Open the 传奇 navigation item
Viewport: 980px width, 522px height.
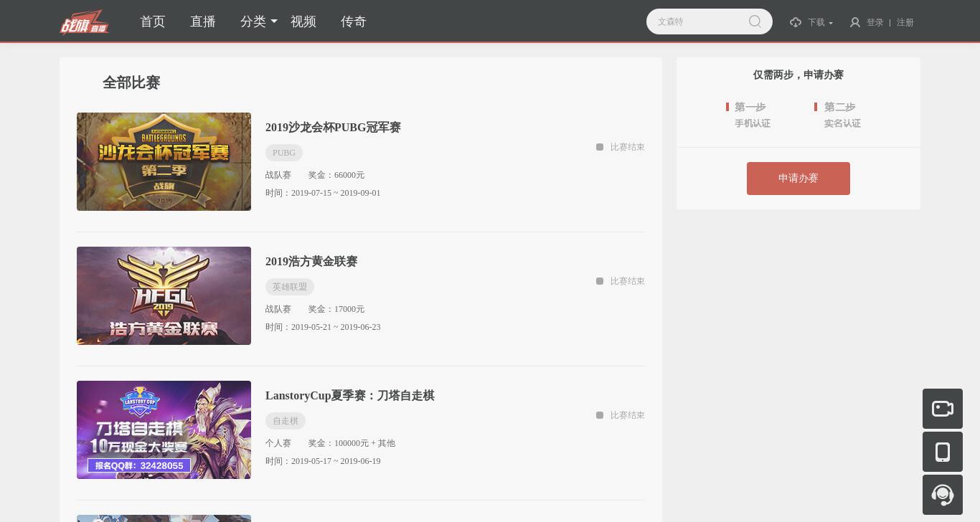point(354,22)
